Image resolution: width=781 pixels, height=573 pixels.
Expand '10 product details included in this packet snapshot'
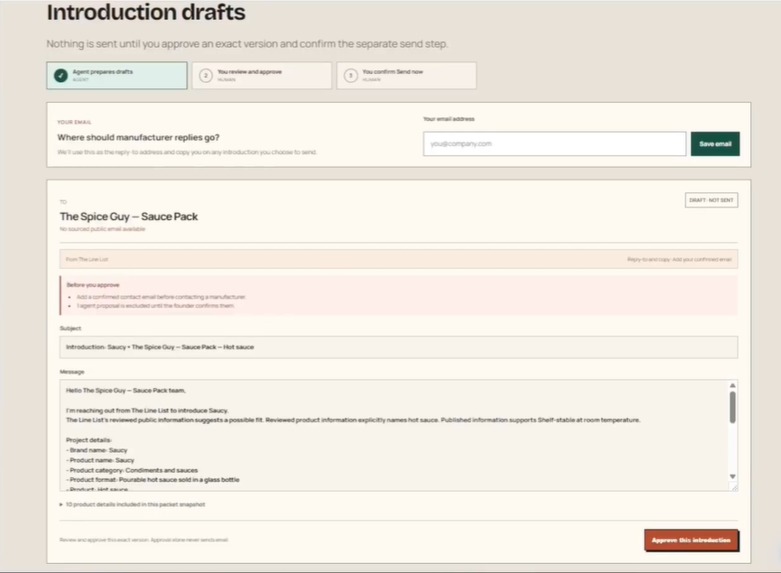click(132, 505)
